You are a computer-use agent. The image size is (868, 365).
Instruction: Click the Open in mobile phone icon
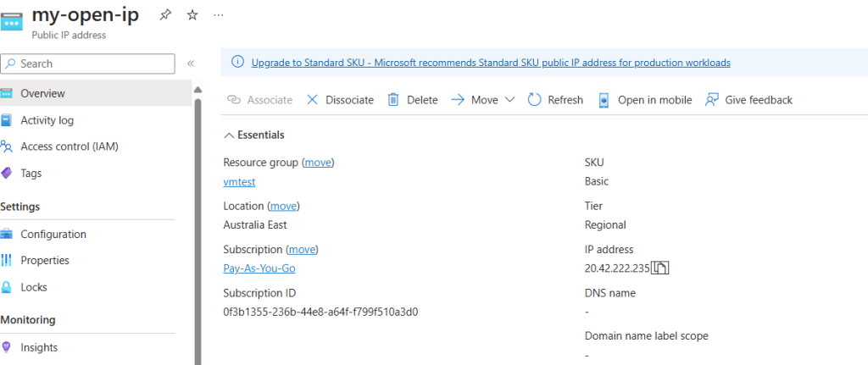coord(604,100)
